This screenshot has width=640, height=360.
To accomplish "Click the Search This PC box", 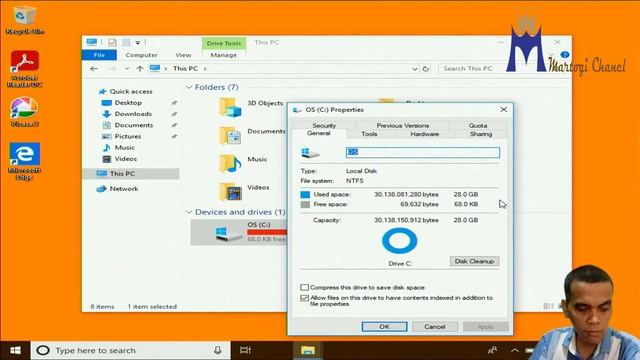I will point(472,69).
